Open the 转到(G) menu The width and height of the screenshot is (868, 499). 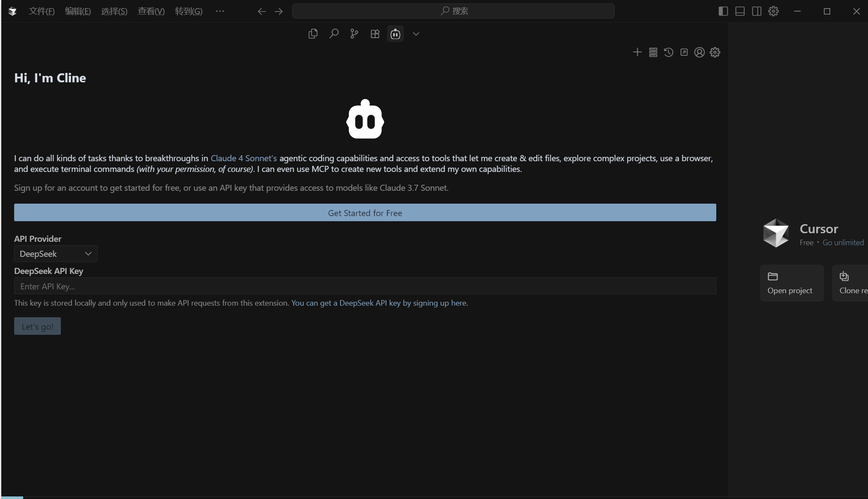click(x=189, y=12)
